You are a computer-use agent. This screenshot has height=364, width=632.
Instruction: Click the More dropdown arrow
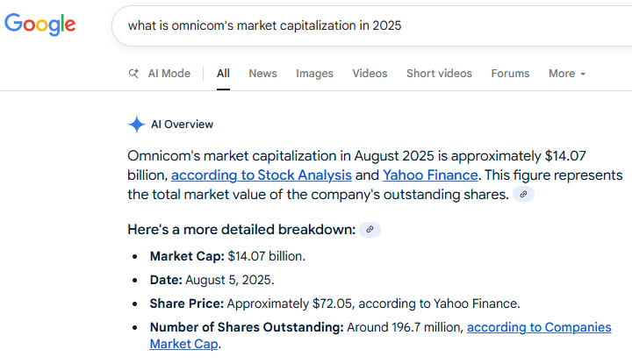coord(583,74)
